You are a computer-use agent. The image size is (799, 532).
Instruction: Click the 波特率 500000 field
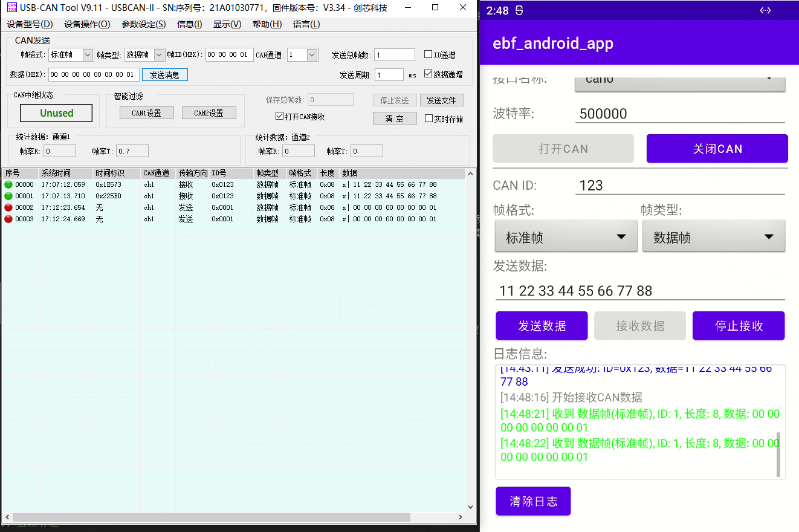coord(679,114)
